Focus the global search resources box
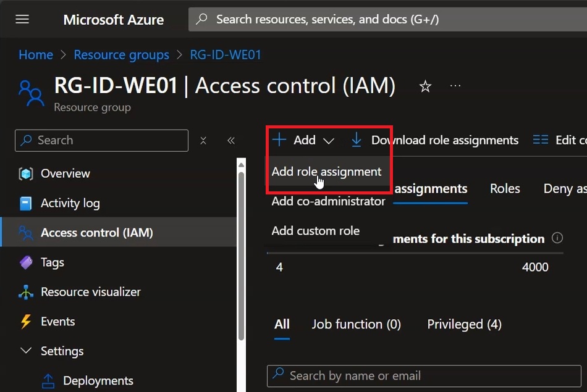 387,20
